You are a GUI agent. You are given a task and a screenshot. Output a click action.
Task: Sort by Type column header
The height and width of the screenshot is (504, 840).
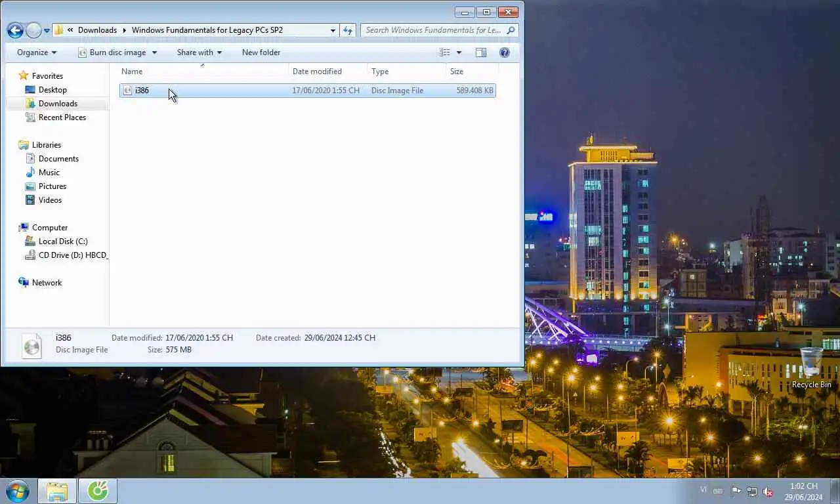(406, 72)
